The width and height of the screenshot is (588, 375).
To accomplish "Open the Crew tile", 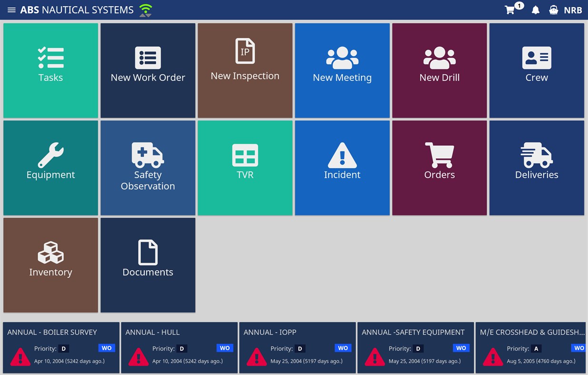I will [x=537, y=71].
